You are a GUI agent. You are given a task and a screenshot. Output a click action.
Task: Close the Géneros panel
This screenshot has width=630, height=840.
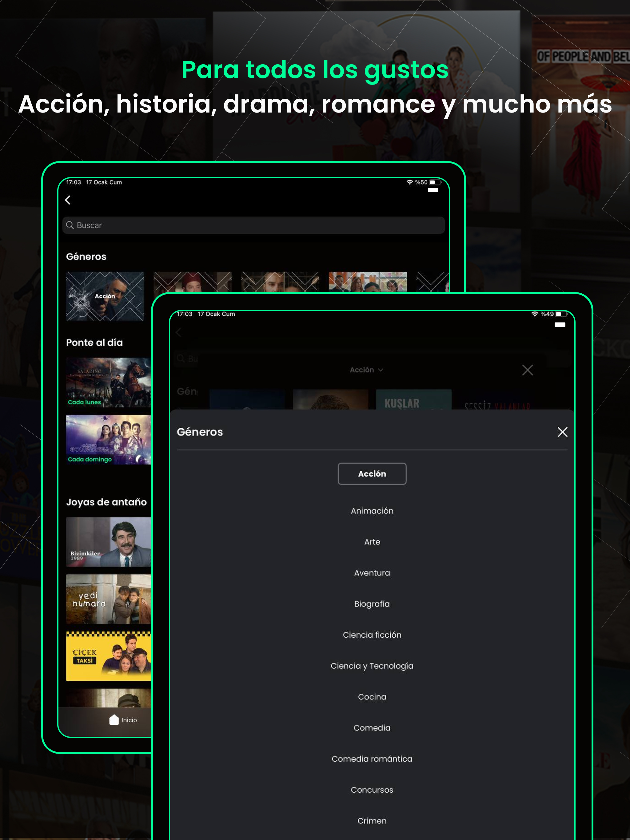tap(562, 432)
